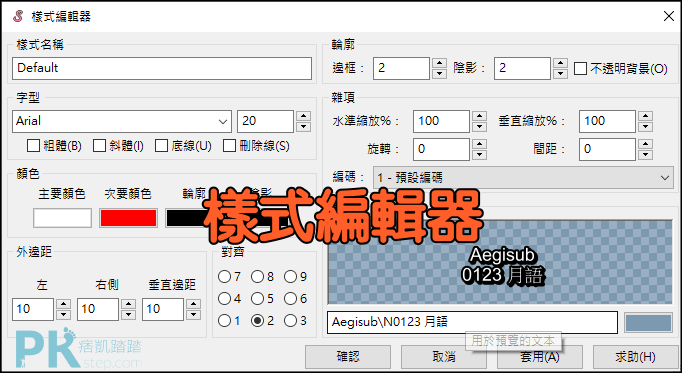Click the 套用(A) apply button
This screenshot has height=373, width=682.
click(x=540, y=357)
